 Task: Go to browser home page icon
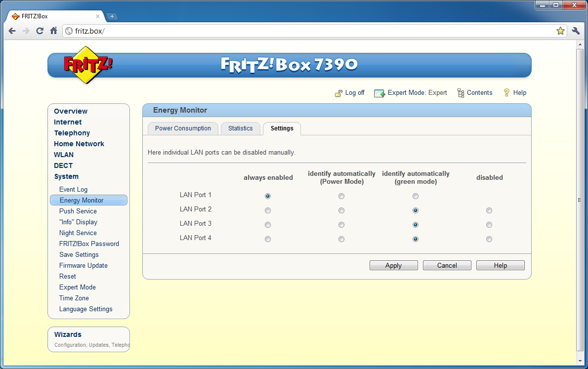(54, 31)
